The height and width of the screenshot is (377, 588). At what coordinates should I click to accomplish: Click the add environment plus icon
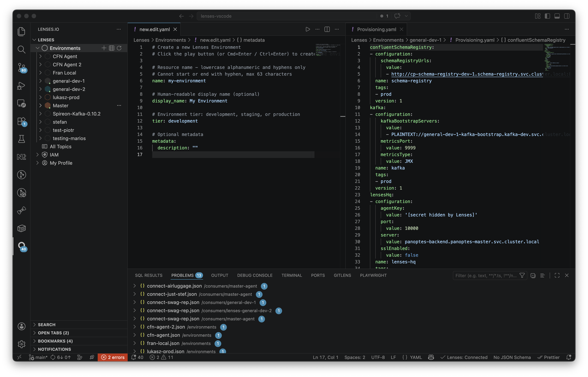(104, 48)
